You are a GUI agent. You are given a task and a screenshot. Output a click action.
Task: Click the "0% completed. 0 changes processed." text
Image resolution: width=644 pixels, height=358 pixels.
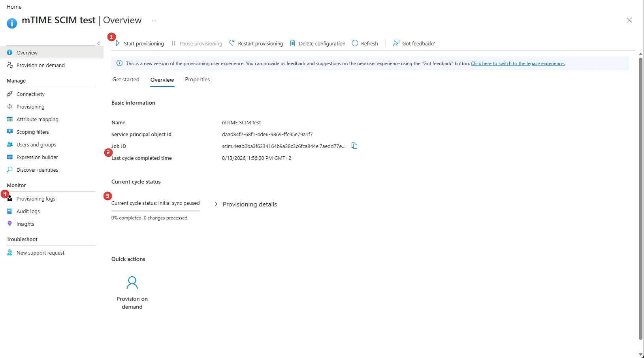(150, 218)
